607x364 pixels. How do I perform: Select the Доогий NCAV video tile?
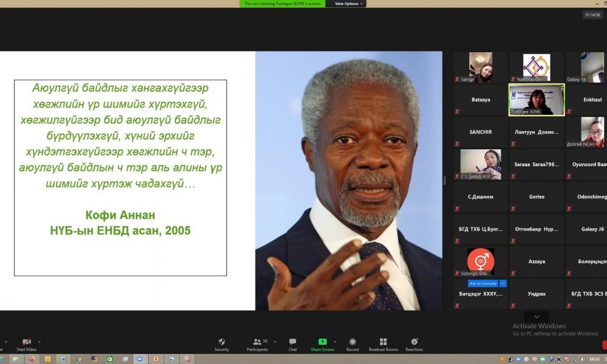586,132
